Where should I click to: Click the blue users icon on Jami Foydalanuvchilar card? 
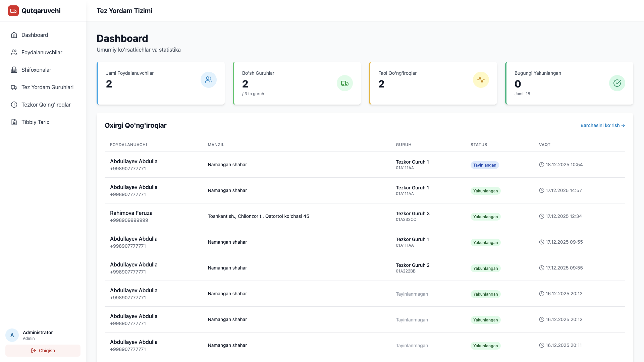click(209, 80)
